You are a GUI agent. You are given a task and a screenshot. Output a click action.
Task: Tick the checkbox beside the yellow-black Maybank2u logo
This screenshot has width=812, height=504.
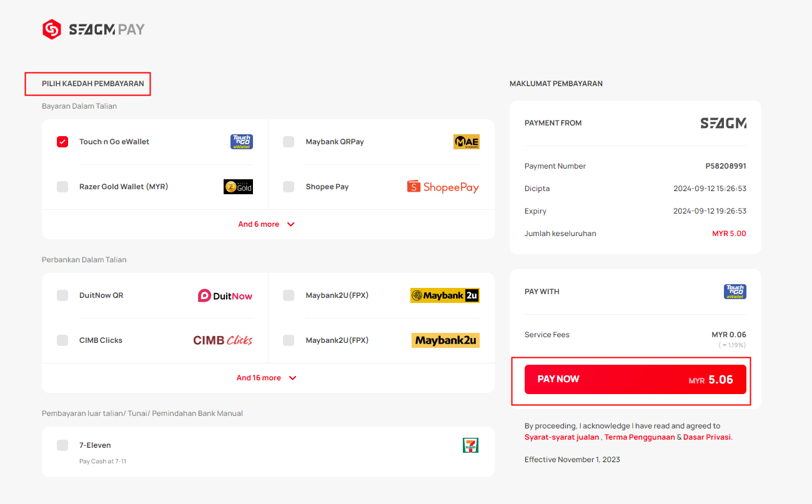click(289, 295)
